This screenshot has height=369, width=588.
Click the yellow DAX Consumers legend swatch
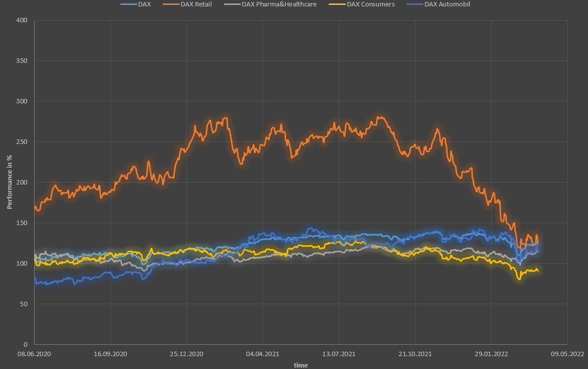pyautogui.click(x=337, y=4)
